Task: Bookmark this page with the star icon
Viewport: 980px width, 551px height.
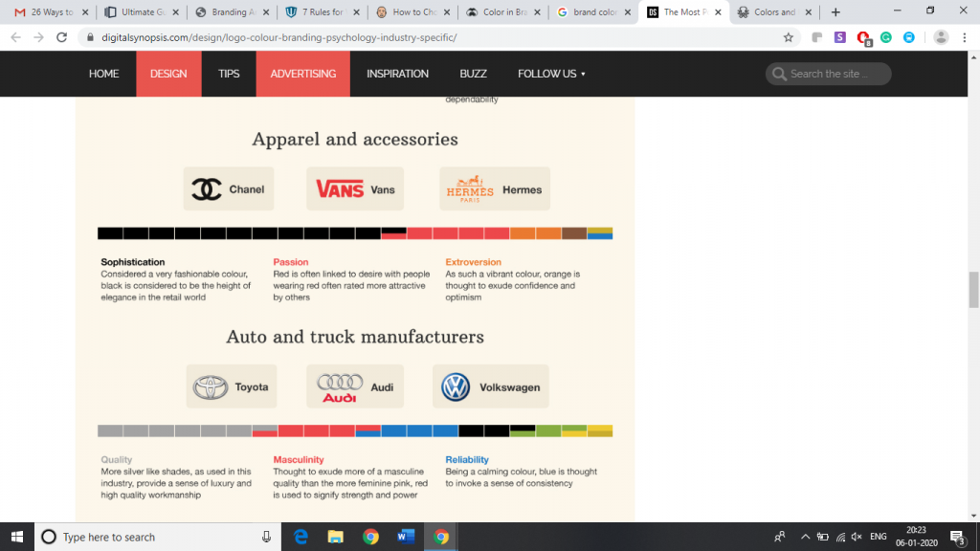Action: [x=789, y=37]
